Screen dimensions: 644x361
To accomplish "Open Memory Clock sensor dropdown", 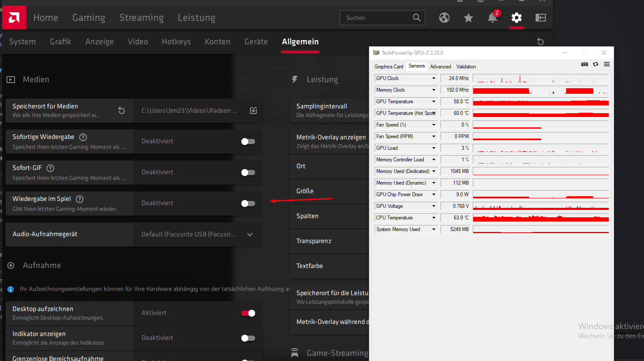I will (x=434, y=90).
